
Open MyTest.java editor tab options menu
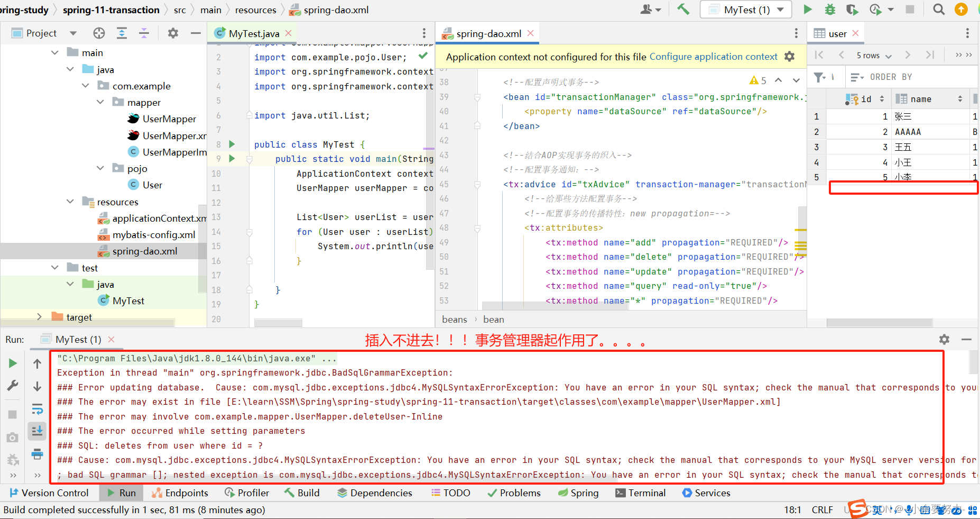[x=424, y=33]
